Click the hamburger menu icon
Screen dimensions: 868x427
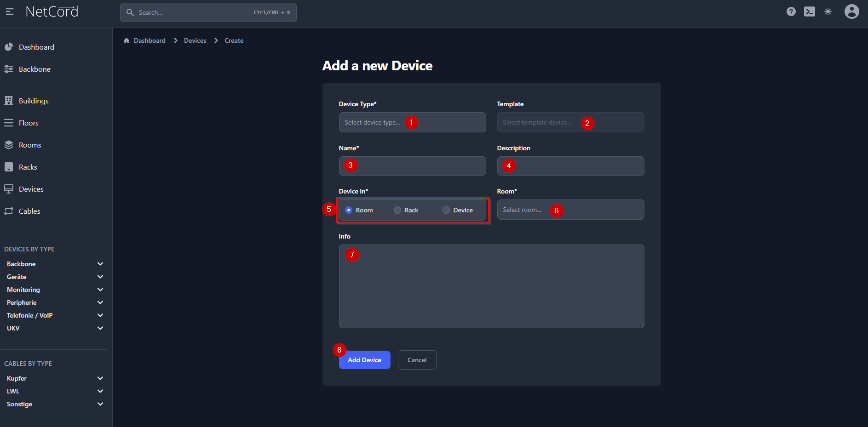click(10, 11)
